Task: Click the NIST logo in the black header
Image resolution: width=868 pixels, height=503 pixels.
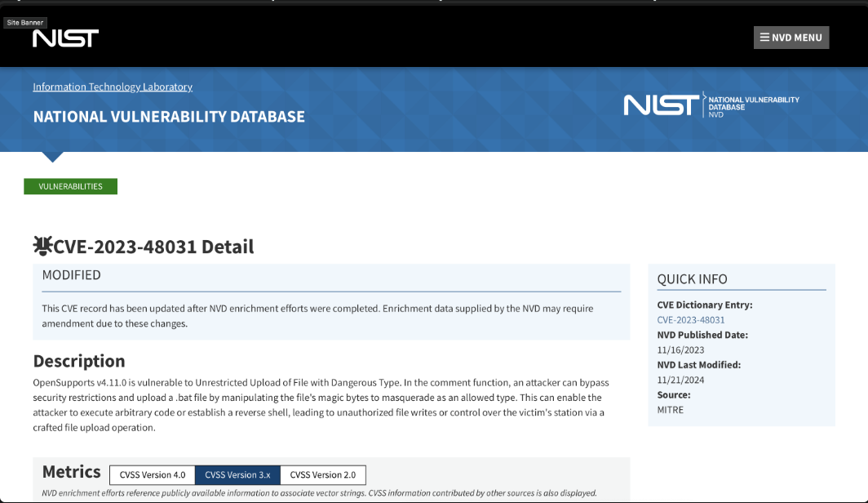Action: coord(65,38)
